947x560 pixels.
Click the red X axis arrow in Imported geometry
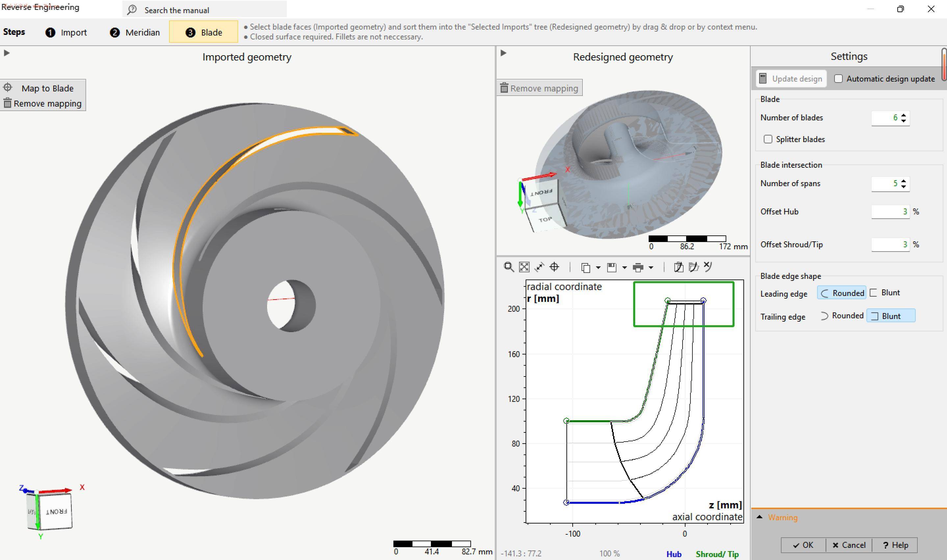56,491
